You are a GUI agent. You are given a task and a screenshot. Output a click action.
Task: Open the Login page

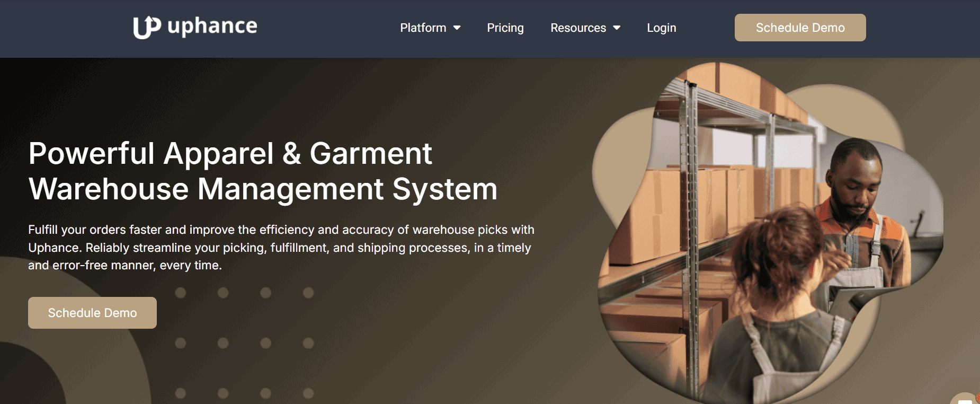662,28
